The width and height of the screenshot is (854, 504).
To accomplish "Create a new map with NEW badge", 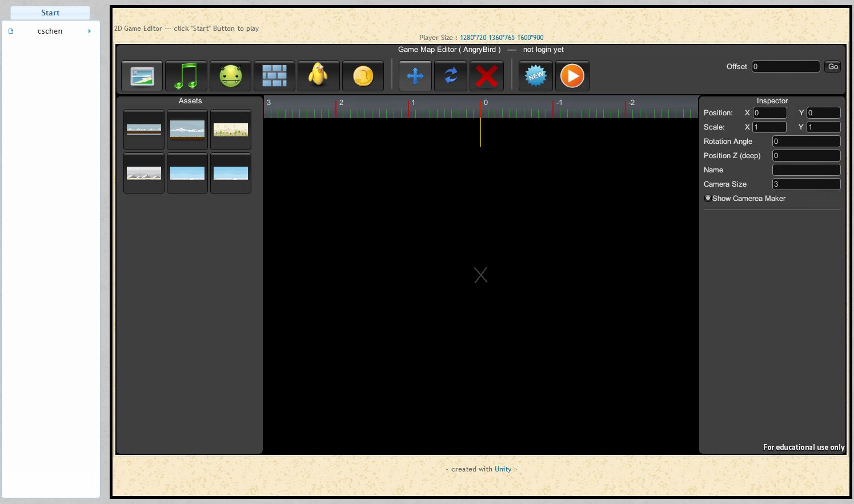I will point(536,76).
